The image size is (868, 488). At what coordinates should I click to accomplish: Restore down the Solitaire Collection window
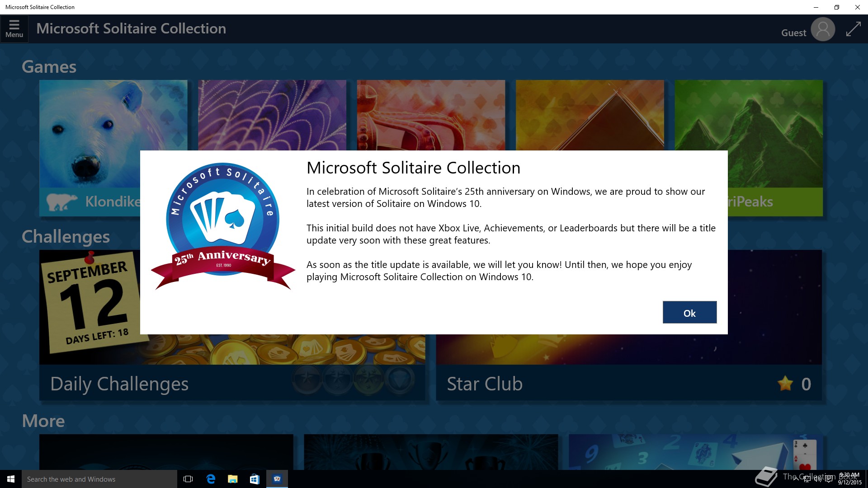click(x=837, y=7)
